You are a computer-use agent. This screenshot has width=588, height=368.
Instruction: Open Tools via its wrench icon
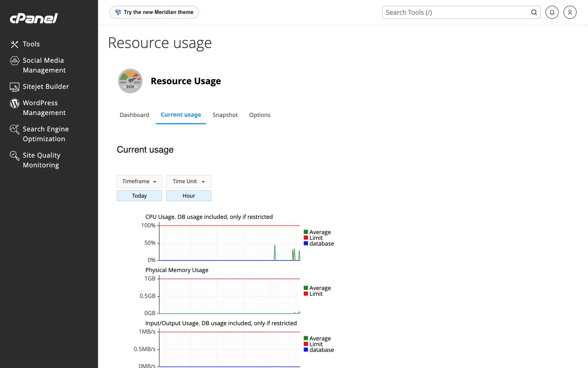(14, 44)
